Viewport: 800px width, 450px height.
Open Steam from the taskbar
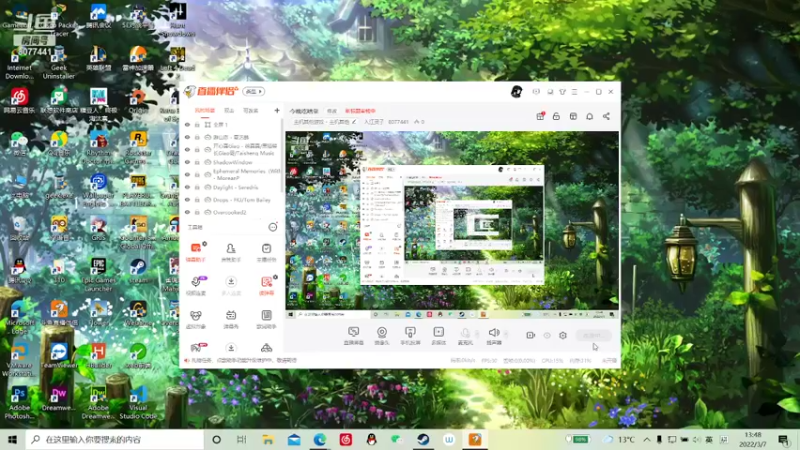click(x=423, y=439)
